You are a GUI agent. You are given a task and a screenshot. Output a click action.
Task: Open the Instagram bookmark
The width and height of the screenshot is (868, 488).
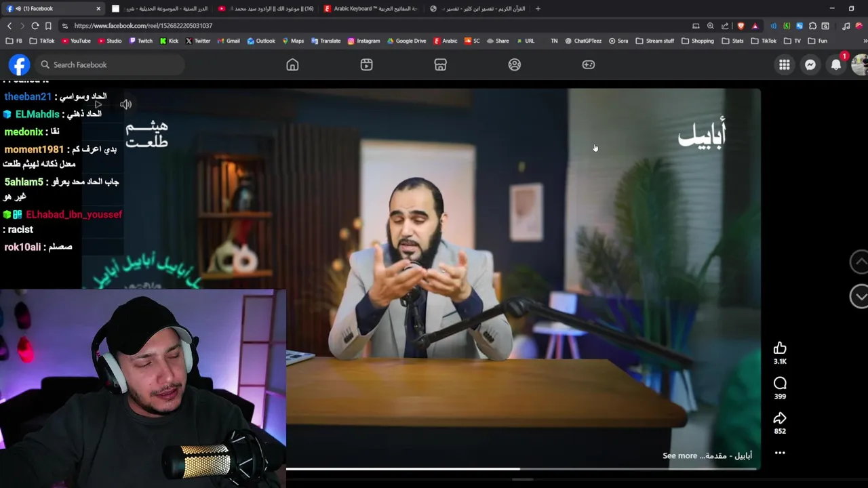pyautogui.click(x=363, y=41)
